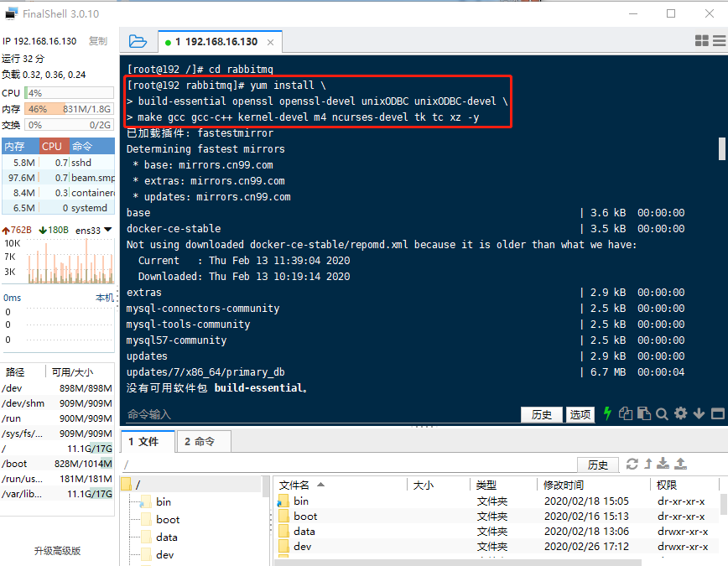
Task: Click the upload traffic arrow indicator
Action: [x=6, y=231]
